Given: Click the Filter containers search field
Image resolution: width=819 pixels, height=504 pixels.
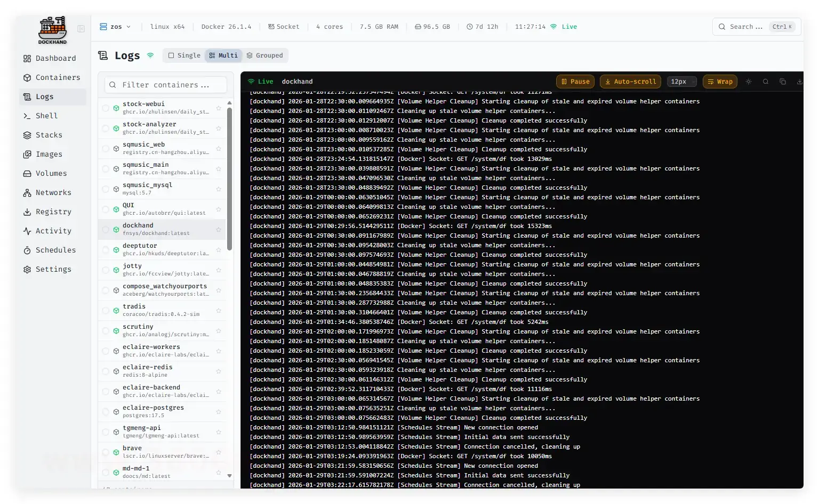Looking at the screenshot, I should pyautogui.click(x=166, y=85).
